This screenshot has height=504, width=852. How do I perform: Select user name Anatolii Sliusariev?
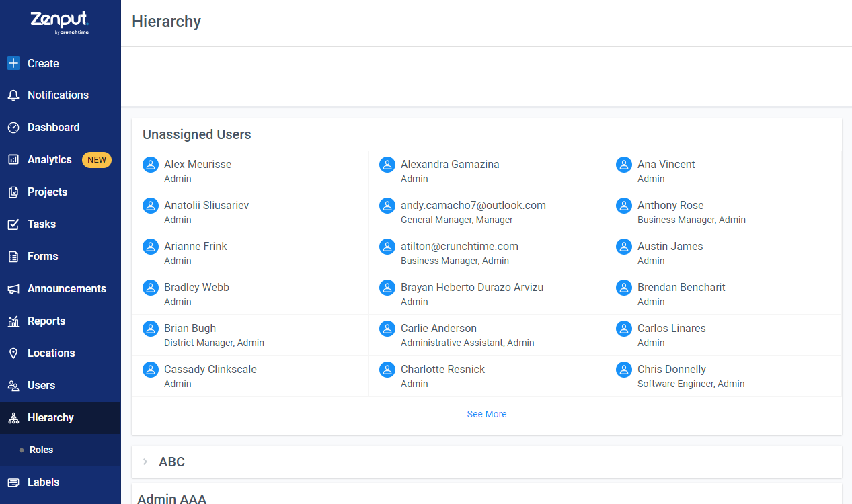coord(206,205)
